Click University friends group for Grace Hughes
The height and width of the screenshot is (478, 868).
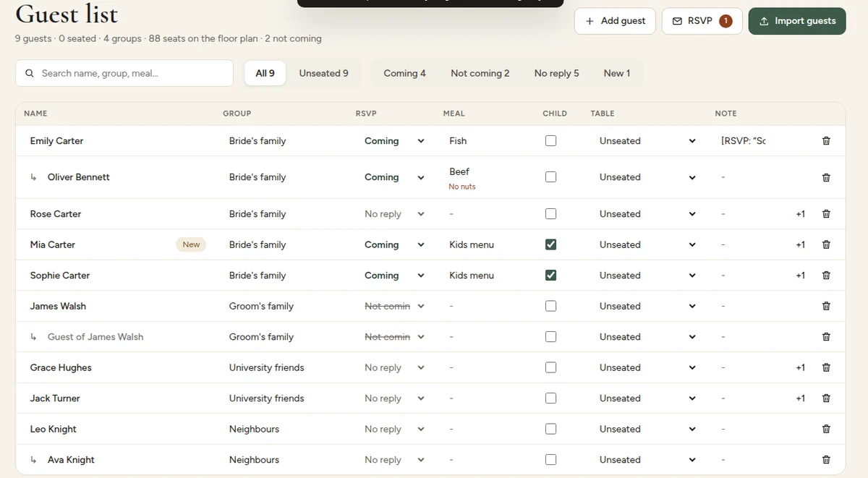267,367
